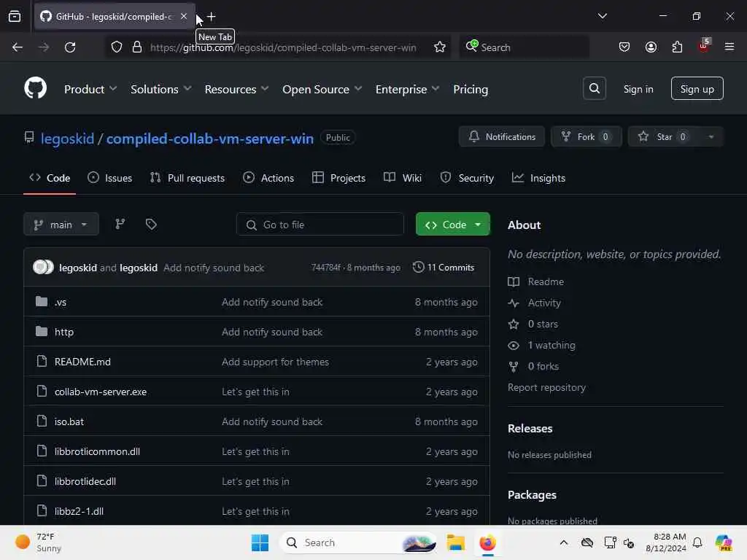Focus the Firefox search bar
The height and width of the screenshot is (560, 747).
[524, 47]
